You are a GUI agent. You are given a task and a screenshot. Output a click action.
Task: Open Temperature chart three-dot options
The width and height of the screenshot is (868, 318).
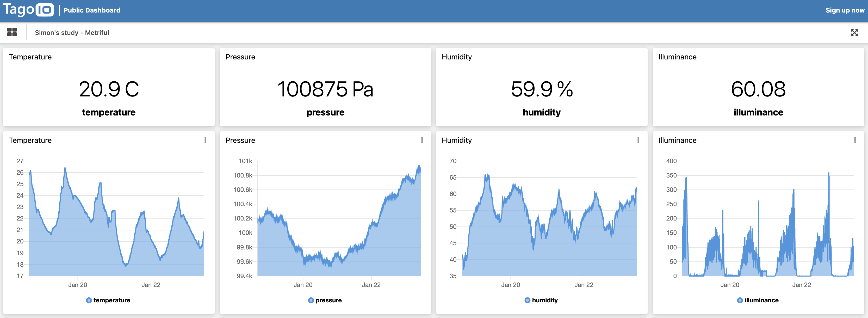click(x=205, y=140)
